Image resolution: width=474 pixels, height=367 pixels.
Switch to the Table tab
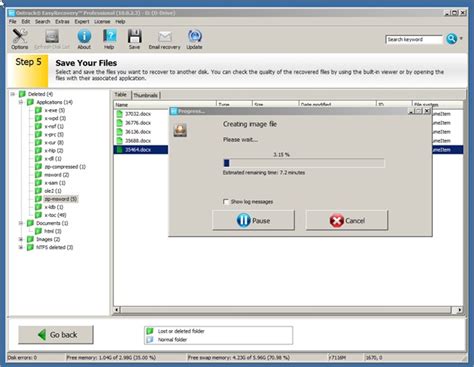[x=121, y=95]
